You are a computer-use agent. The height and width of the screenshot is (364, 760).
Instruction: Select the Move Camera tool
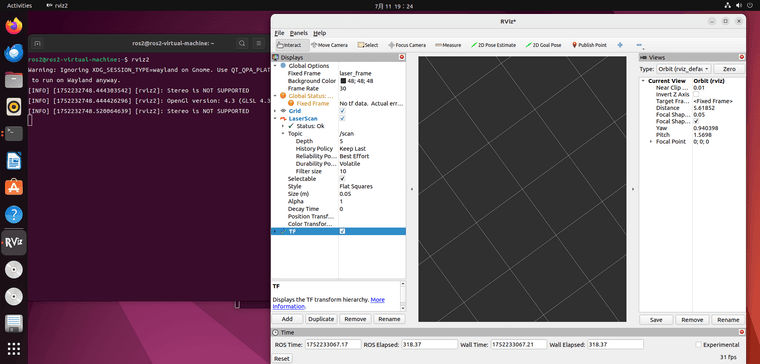tap(330, 45)
